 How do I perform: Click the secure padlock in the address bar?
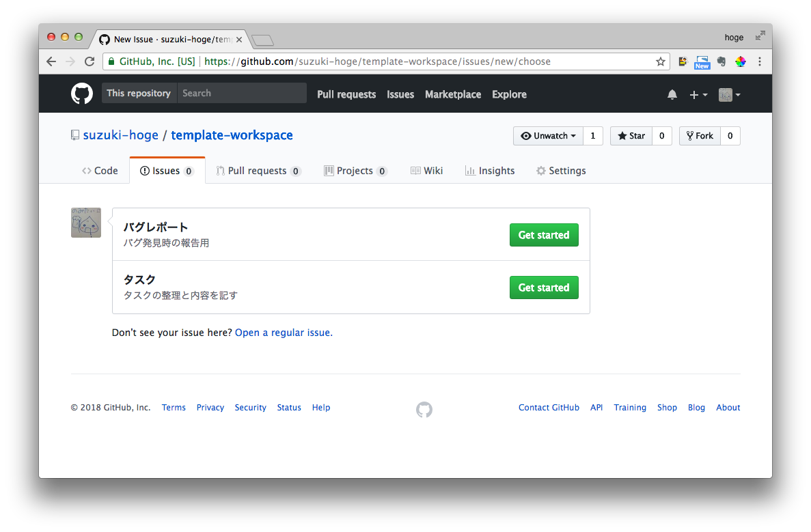coord(111,61)
